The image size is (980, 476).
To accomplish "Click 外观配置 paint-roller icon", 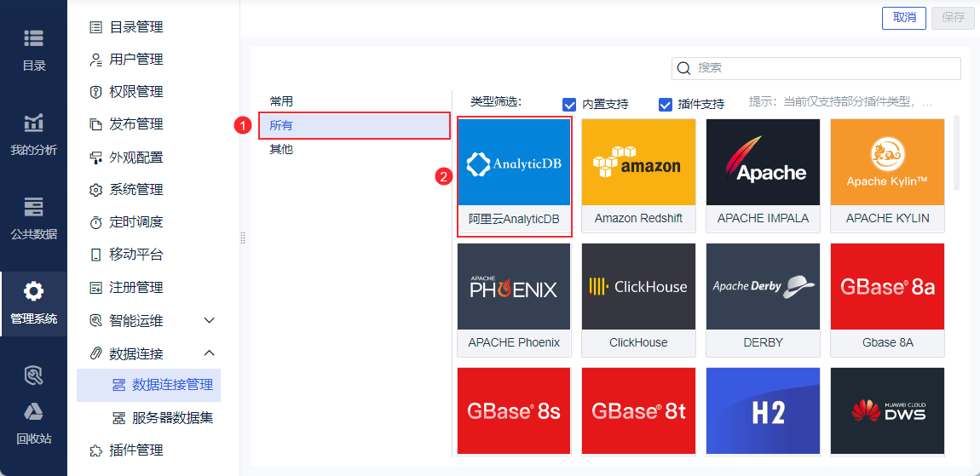I will (95, 158).
